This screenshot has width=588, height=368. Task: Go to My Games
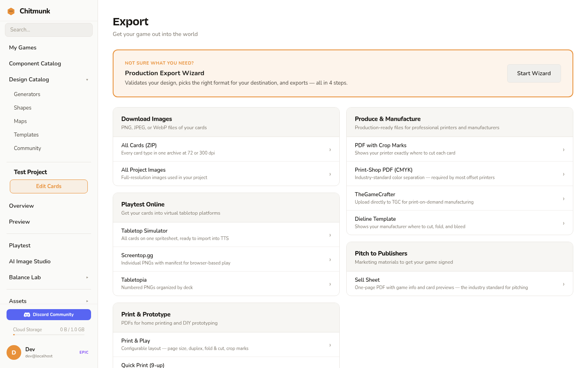point(49,47)
